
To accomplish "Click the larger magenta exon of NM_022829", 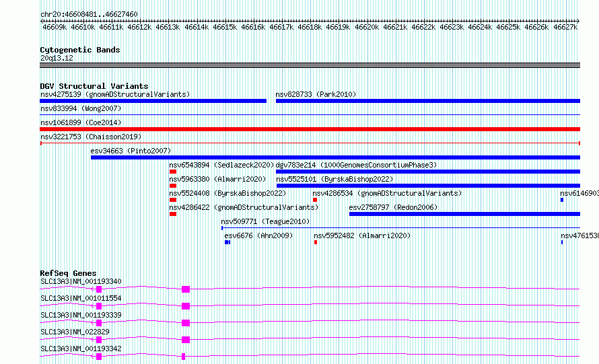I will (x=186, y=340).
